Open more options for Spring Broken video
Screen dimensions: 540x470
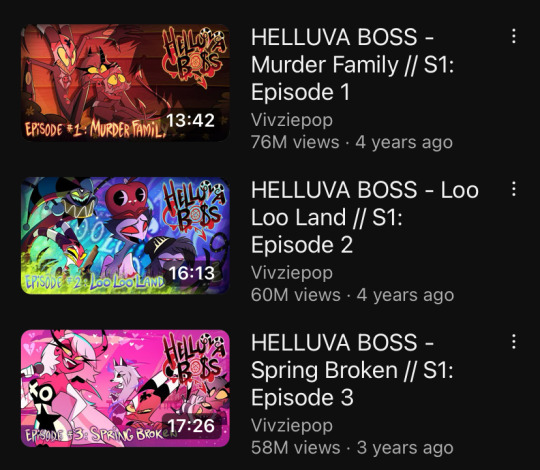(513, 342)
